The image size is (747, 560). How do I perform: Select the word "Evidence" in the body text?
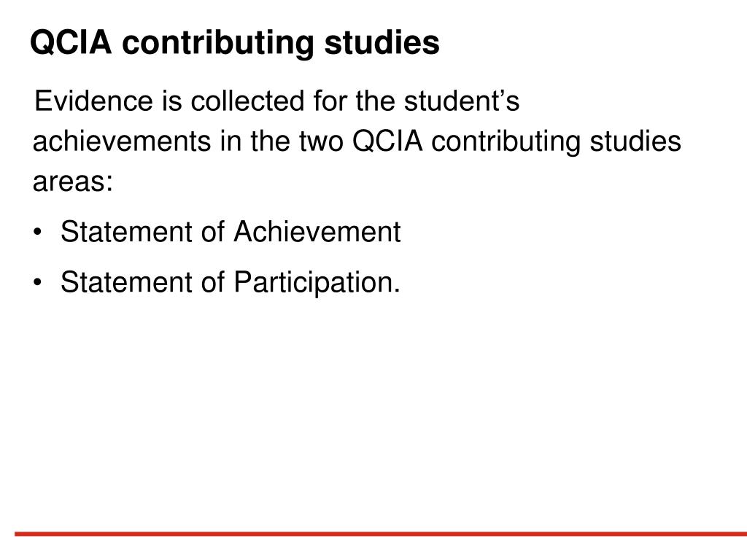[x=94, y=101]
